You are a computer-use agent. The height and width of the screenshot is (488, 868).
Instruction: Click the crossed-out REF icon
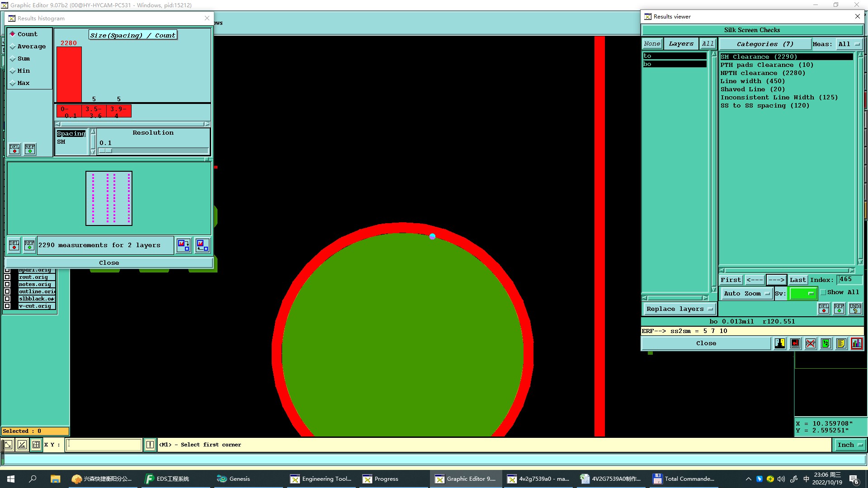tap(811, 343)
